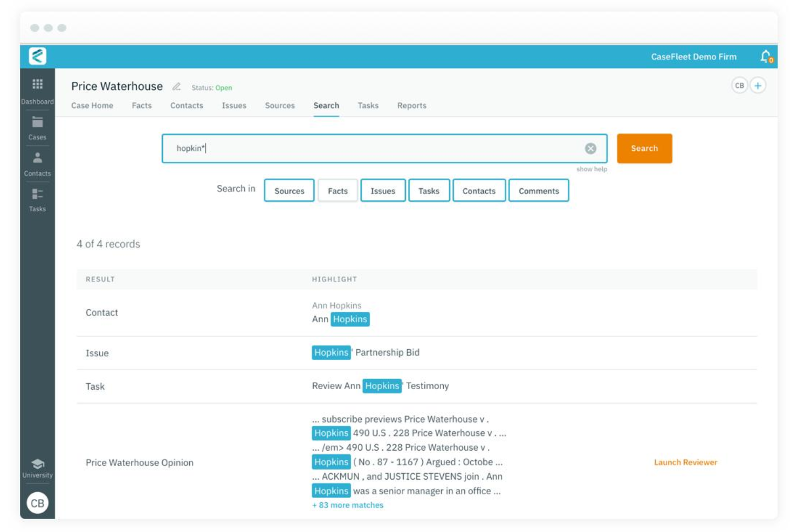Screen dimensions: 798x532
Task: Clear the search query with the X icon
Action: tap(589, 148)
